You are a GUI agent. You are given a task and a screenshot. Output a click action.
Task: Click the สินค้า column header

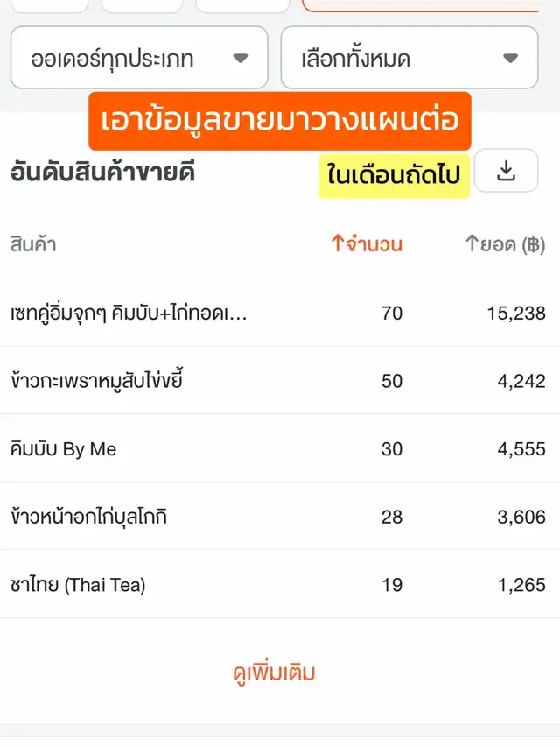[x=33, y=244]
